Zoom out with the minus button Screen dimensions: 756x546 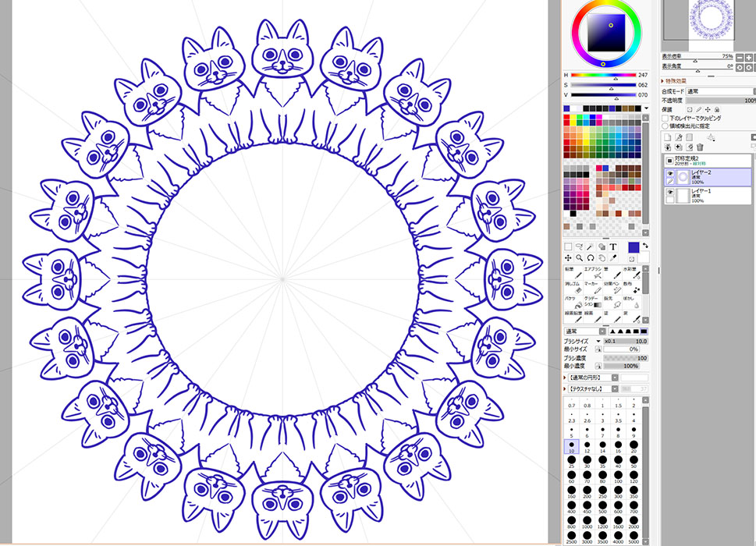pyautogui.click(x=740, y=58)
